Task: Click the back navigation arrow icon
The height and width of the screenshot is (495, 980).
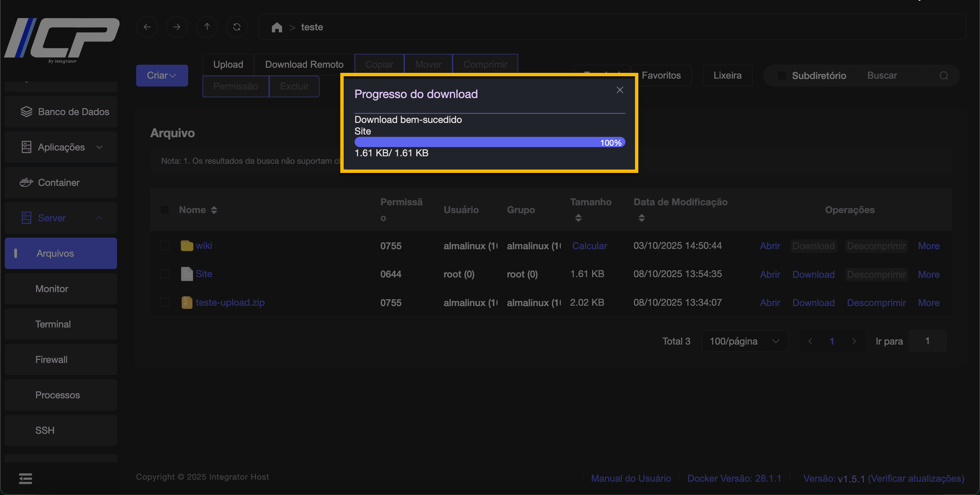Action: coord(147,27)
